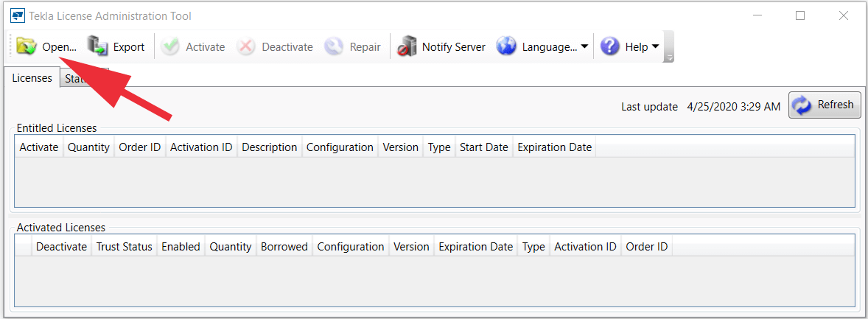Minimize the Tekla License Administration window
868x319 pixels.
(757, 16)
